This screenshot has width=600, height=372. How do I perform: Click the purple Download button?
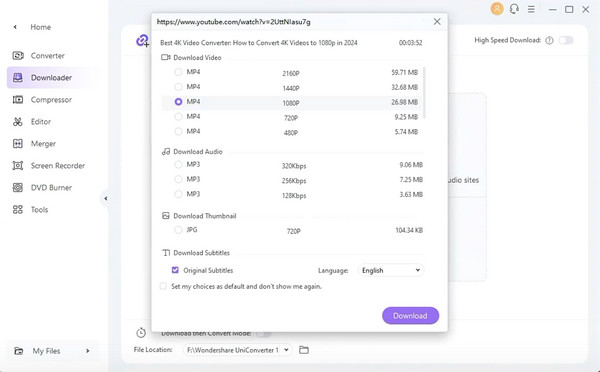coord(410,316)
